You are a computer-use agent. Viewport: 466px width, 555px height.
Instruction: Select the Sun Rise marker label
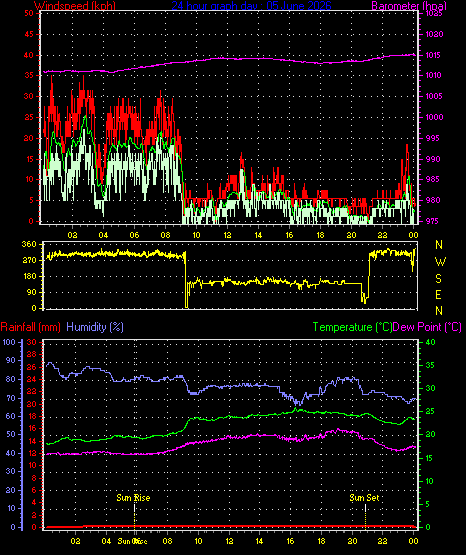click(133, 498)
